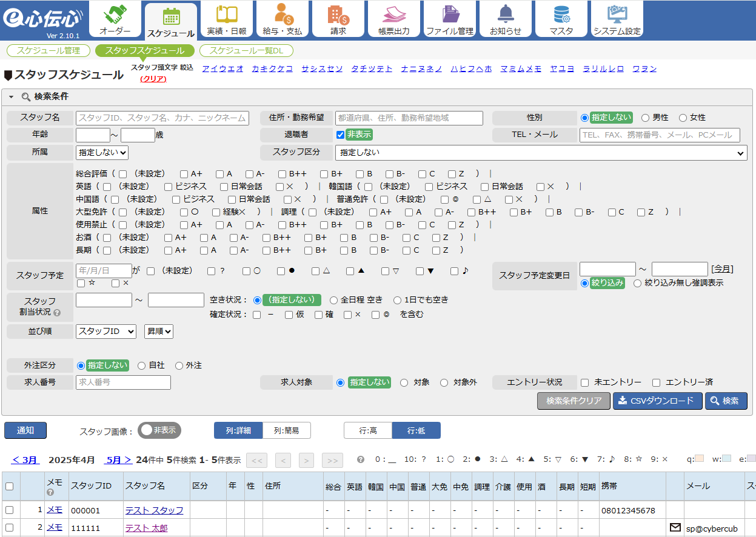
Task: Select the 女性 radio button
Action: pos(683,118)
